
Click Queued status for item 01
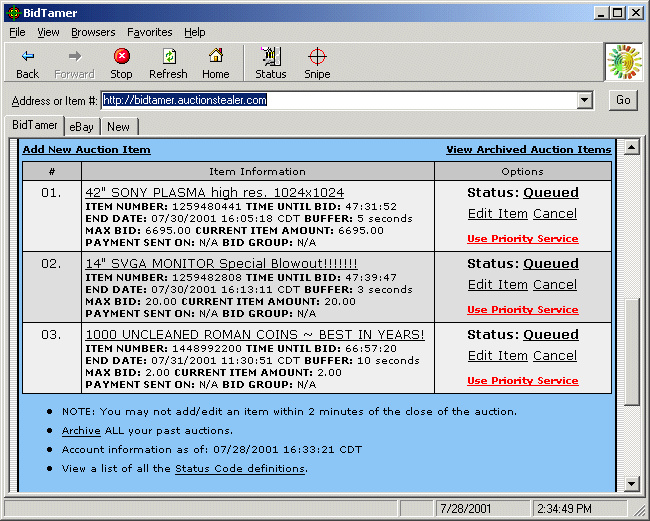point(551,193)
